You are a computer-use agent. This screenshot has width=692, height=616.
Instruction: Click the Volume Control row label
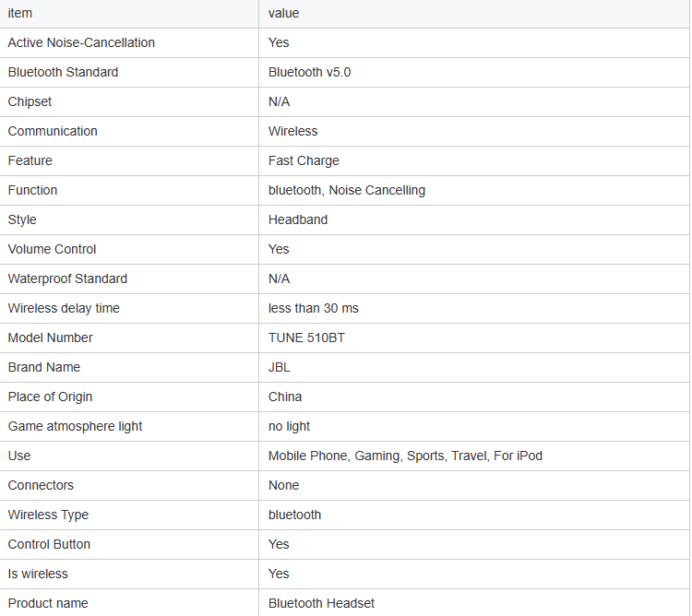point(52,249)
